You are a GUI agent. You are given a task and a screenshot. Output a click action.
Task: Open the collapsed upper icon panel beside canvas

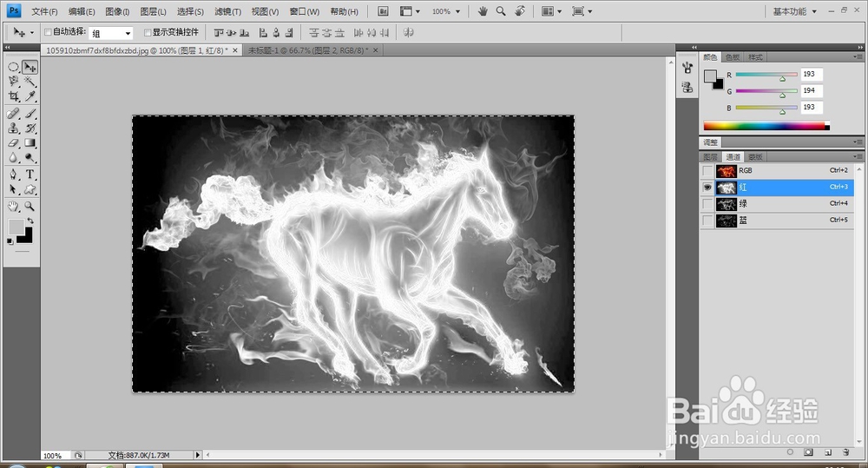tap(687, 68)
